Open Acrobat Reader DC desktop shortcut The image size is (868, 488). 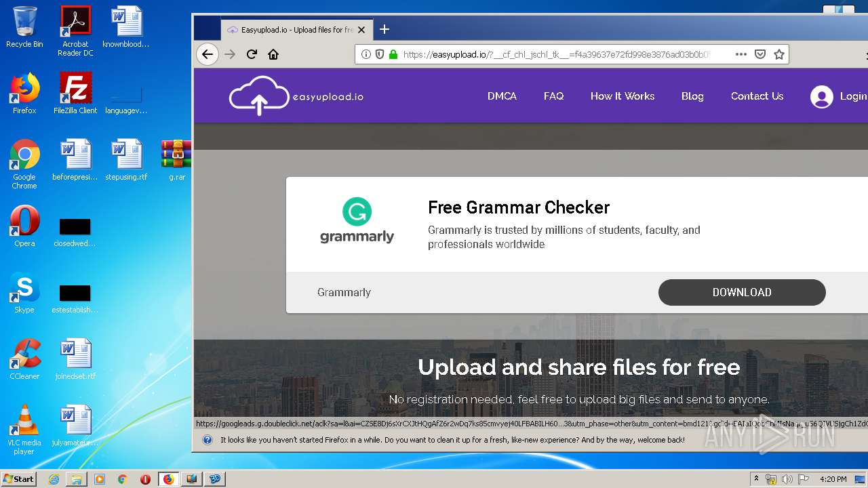tap(75, 31)
